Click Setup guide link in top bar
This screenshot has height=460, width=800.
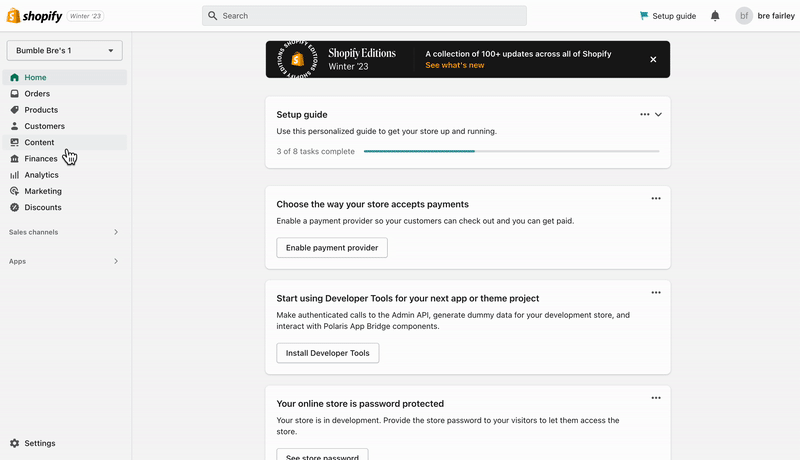coord(668,16)
